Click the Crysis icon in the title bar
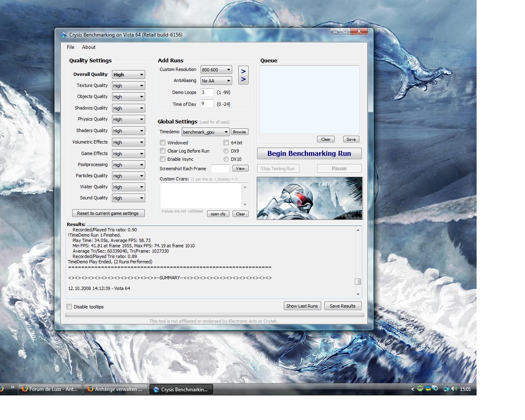The image size is (525, 420). pos(64,35)
